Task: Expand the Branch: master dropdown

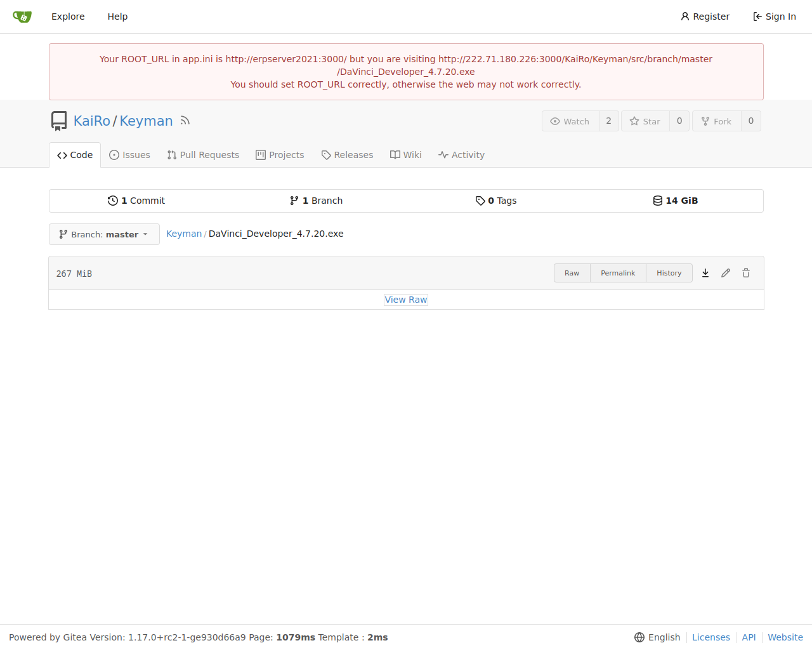Action: [x=104, y=234]
